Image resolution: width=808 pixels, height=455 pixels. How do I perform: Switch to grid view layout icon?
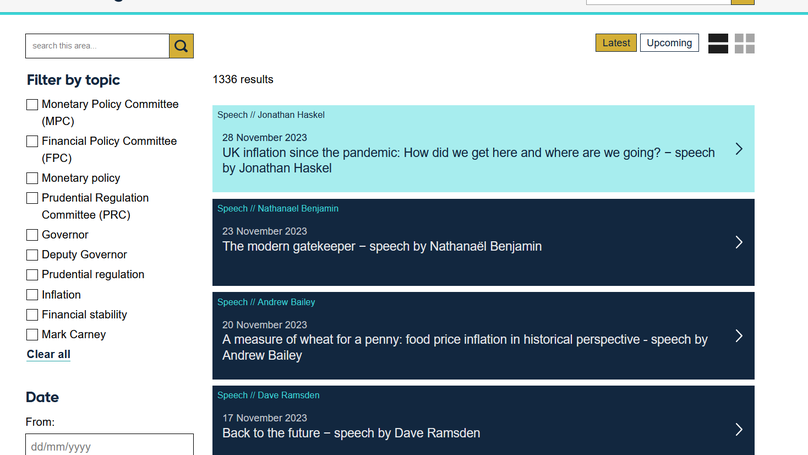tap(745, 43)
